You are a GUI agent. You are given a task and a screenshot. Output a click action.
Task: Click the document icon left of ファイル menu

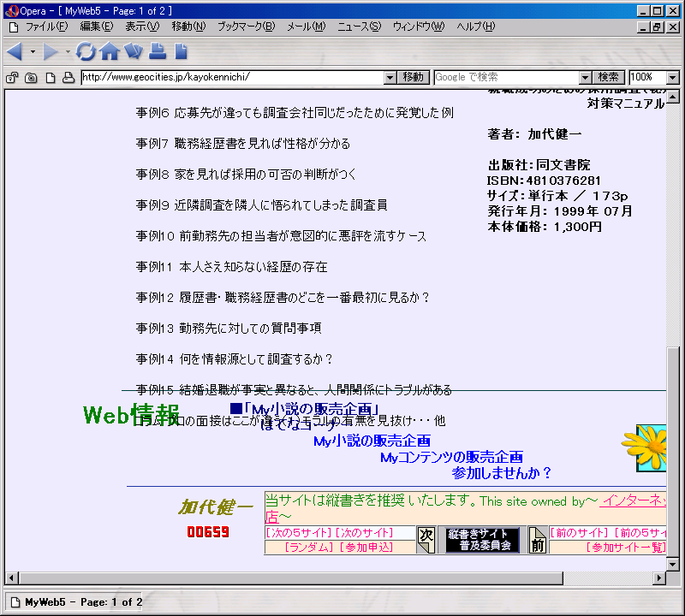(x=14, y=27)
